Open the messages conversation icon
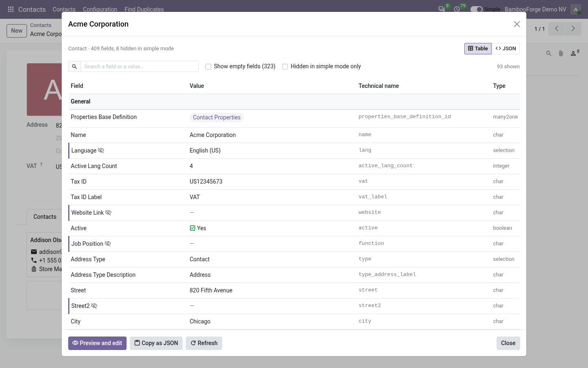 pos(441,9)
